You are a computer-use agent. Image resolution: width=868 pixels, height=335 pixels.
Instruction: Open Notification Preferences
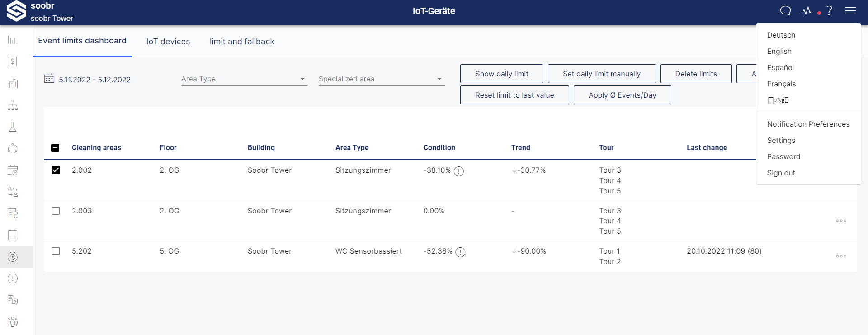click(808, 124)
